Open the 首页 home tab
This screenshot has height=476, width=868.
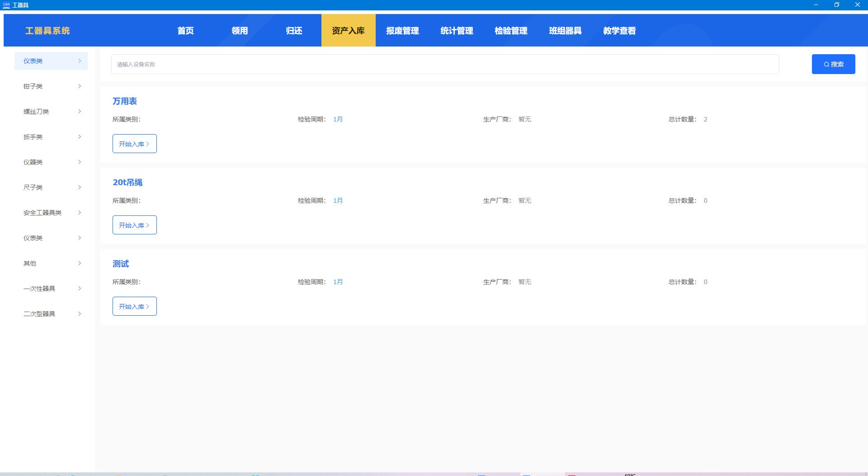[x=185, y=31]
